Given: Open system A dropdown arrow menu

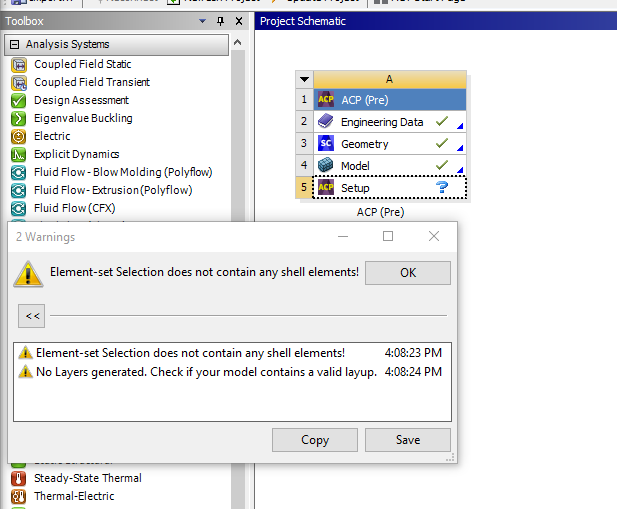Looking at the screenshot, I should pos(304,79).
